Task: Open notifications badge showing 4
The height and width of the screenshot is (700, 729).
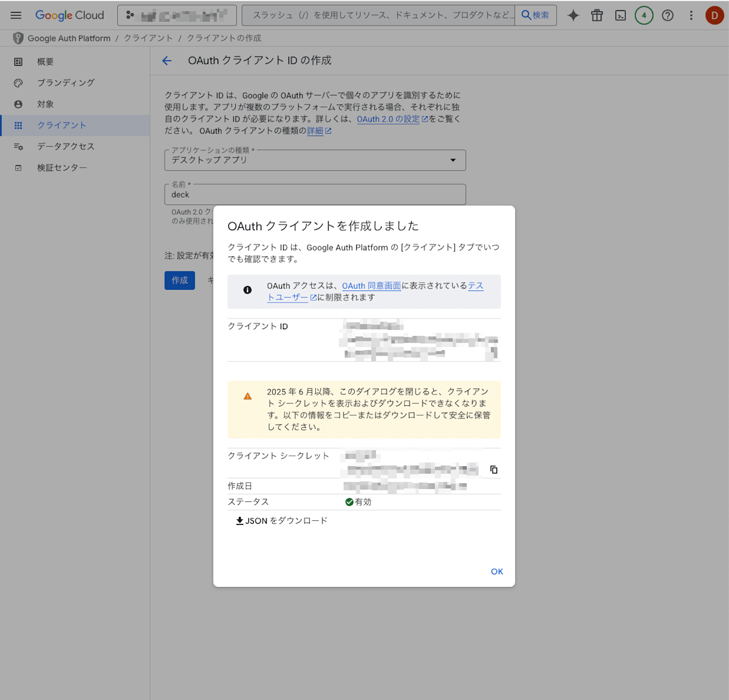Action: (644, 15)
